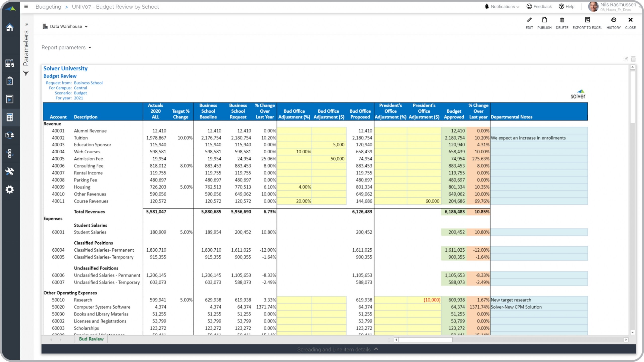644x362 pixels.
Task: Click the Publish icon
Action: point(544,20)
